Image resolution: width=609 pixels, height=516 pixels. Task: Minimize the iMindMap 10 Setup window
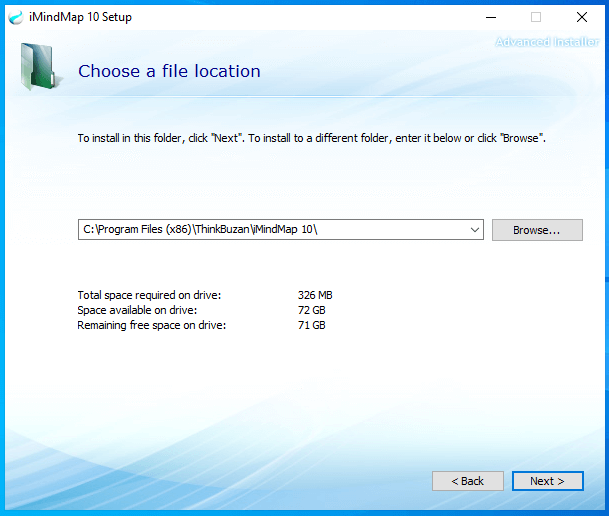[491, 17]
